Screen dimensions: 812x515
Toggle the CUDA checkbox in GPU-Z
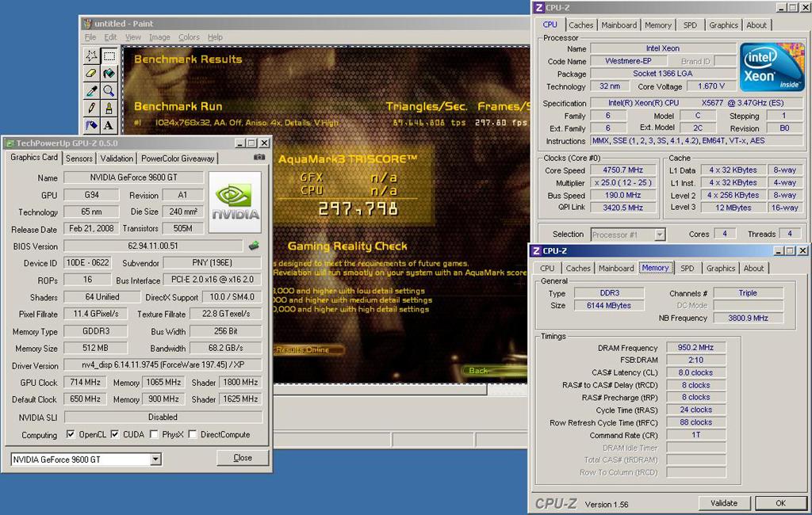point(115,434)
